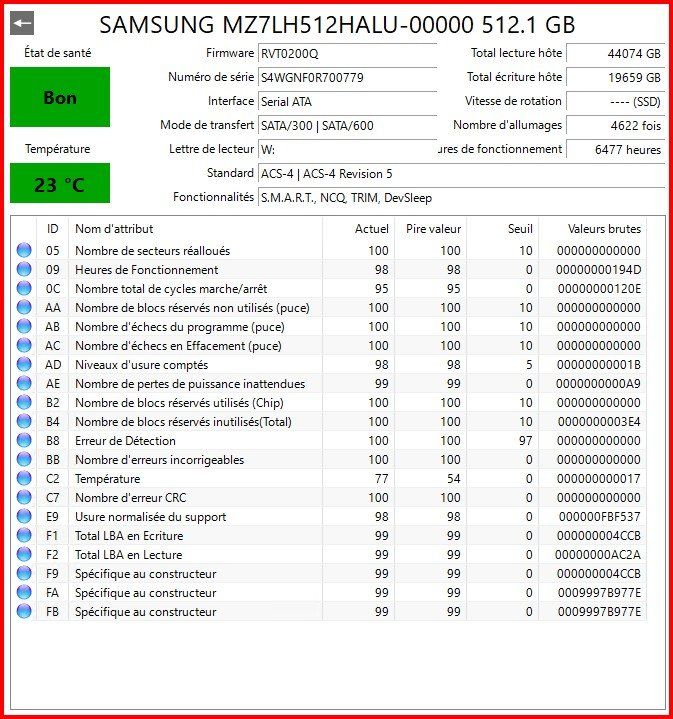Click the transfer mode field SATA/300 | SATA/600

click(x=347, y=125)
